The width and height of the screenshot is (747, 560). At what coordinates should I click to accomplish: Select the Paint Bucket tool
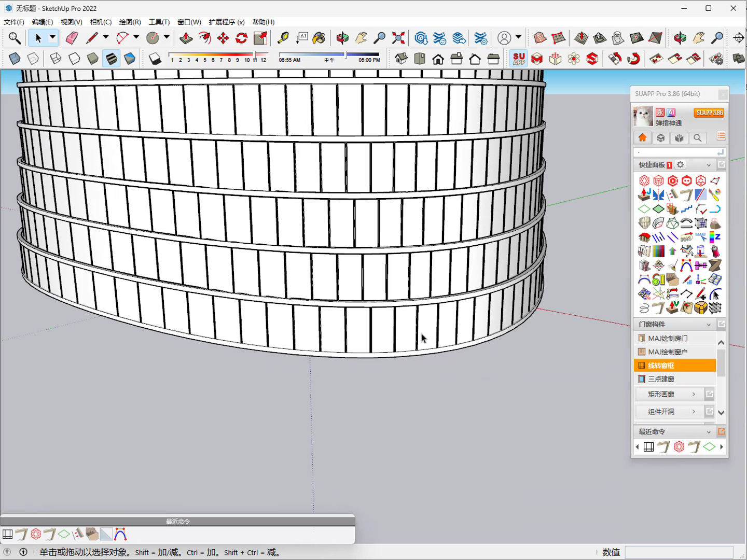[320, 38]
